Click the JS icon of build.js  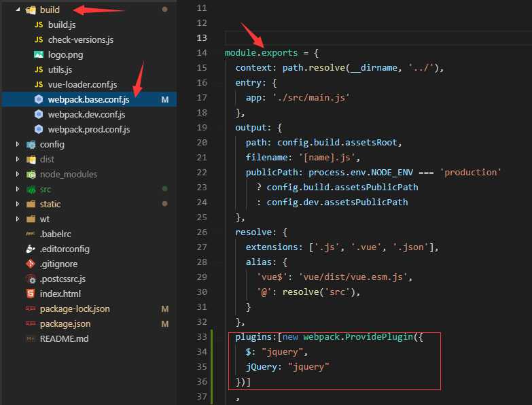39,24
